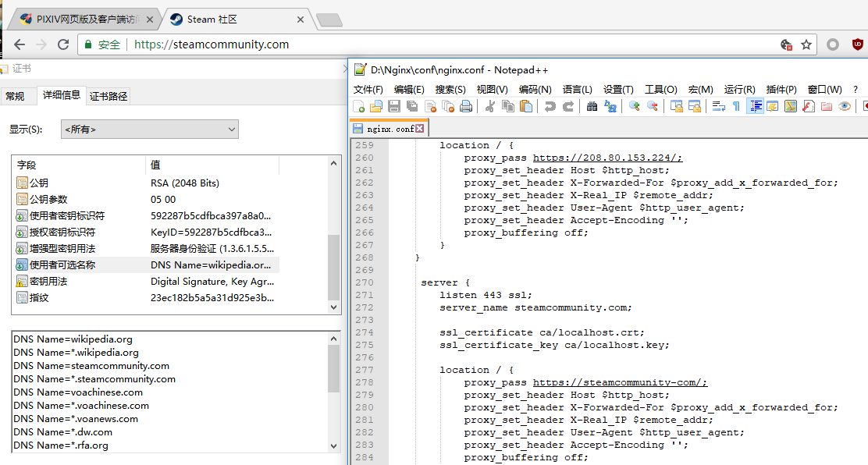Open the 设置(T) menu
The image size is (868, 465).
(618, 90)
